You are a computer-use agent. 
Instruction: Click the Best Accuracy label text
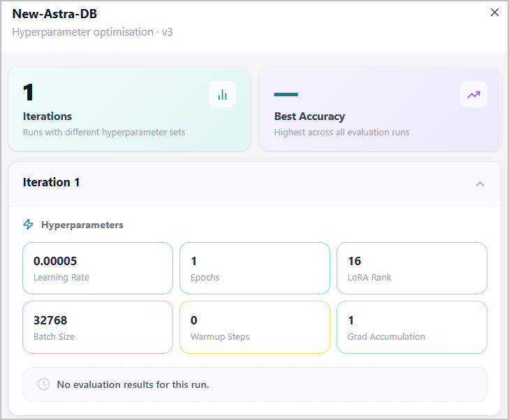click(x=309, y=117)
